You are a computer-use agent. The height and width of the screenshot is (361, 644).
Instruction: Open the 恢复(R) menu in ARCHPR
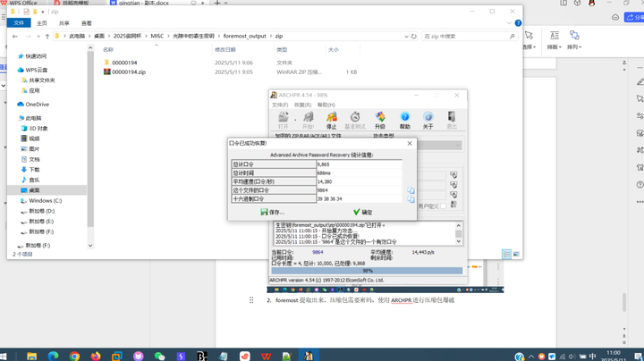(x=302, y=105)
